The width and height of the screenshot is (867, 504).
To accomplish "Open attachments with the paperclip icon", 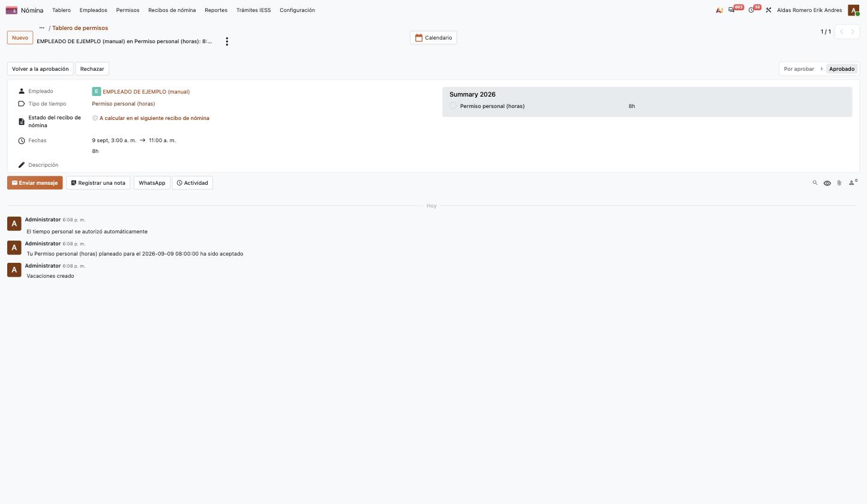I will pos(839,183).
